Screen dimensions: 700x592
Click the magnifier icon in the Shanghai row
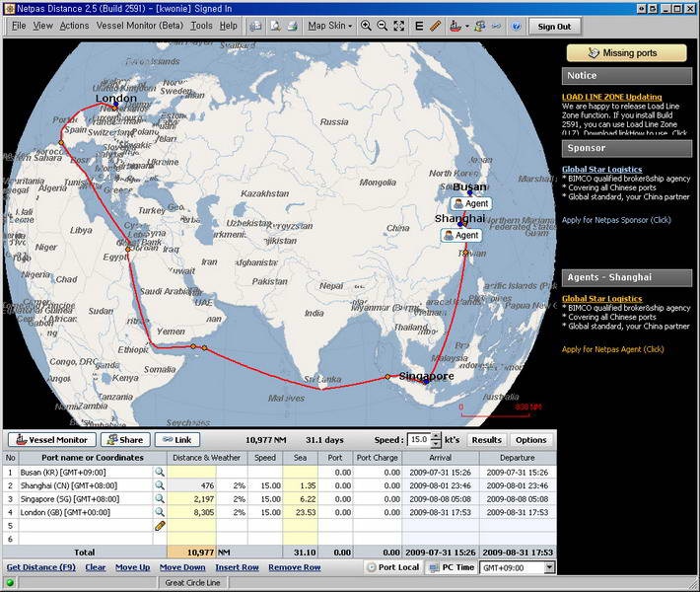point(160,485)
